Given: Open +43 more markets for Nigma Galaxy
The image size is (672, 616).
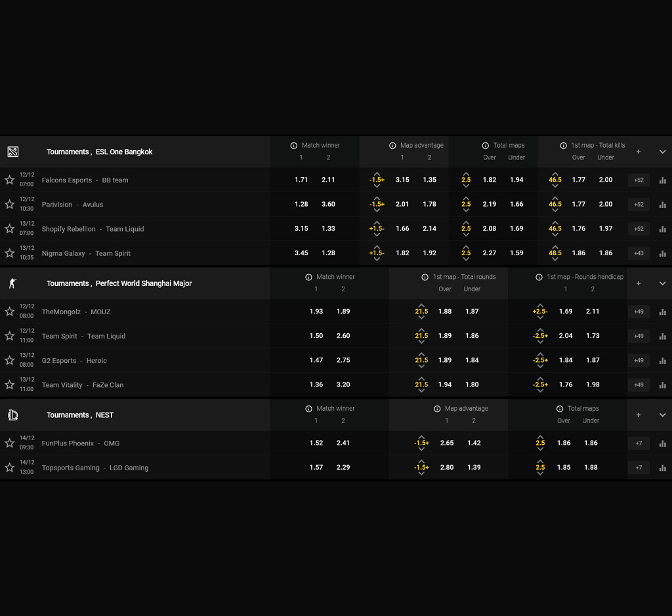Looking at the screenshot, I should coord(639,253).
